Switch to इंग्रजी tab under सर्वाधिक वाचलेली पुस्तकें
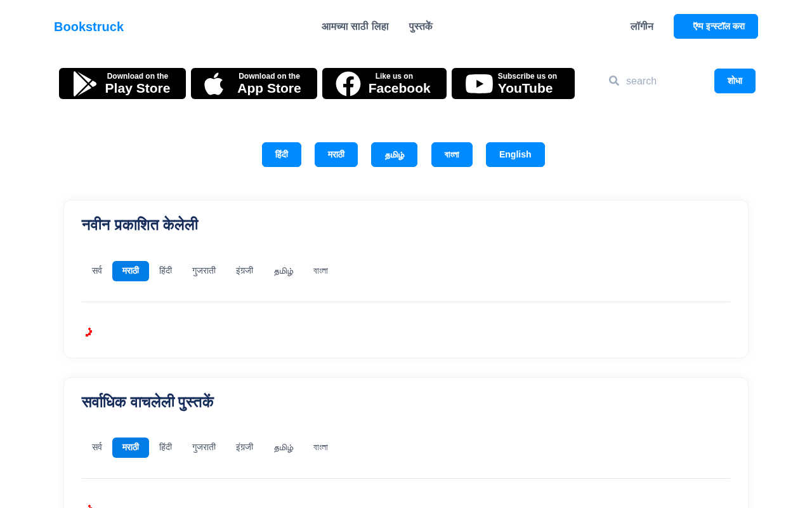This screenshot has height=508, width=812. click(x=244, y=448)
